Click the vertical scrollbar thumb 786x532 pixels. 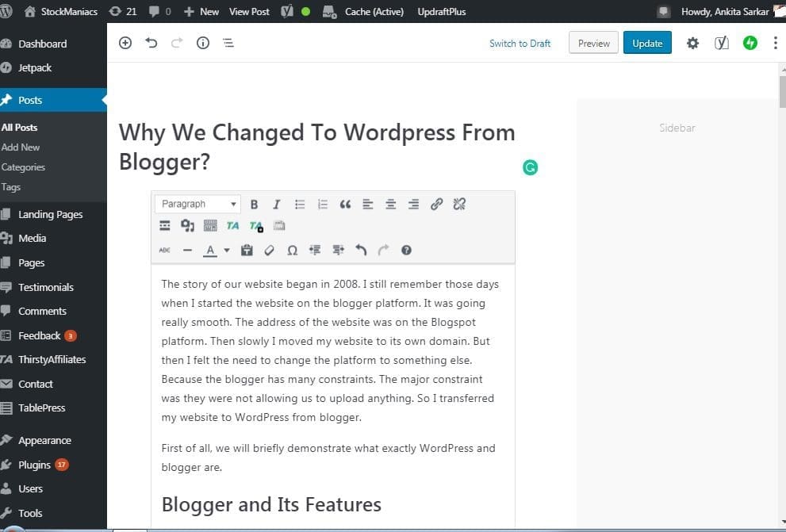[783, 91]
